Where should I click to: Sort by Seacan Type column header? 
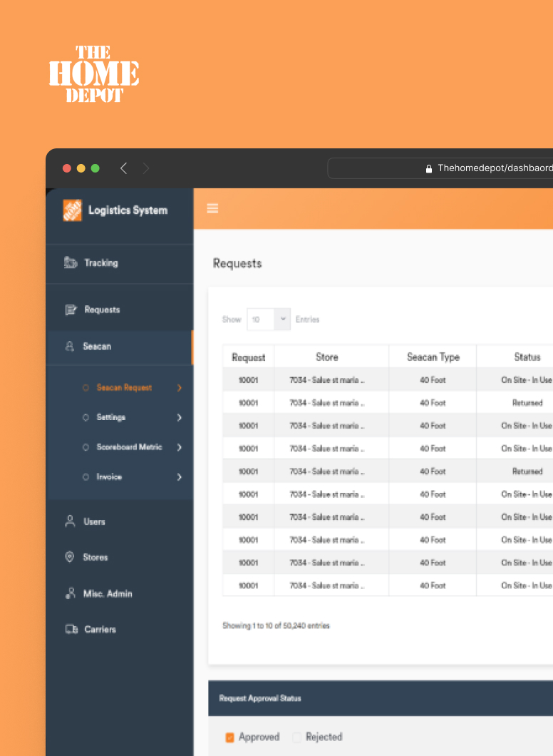[x=433, y=357]
